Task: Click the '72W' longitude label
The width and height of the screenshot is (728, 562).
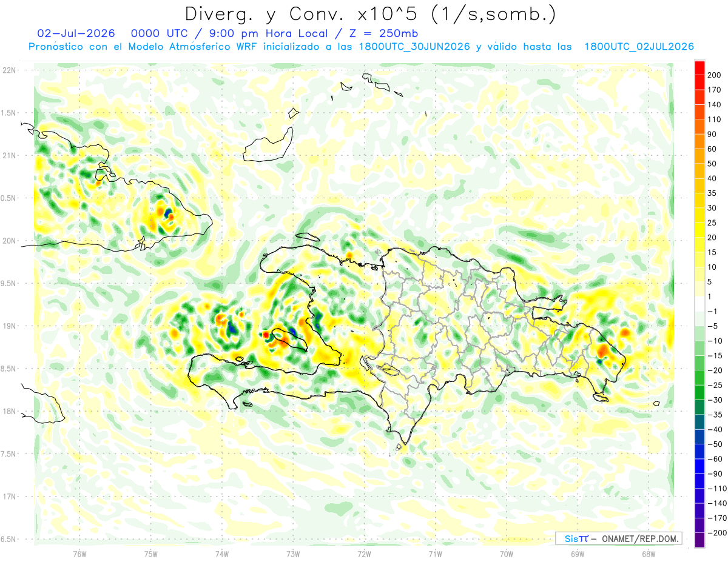Action: click(x=364, y=553)
